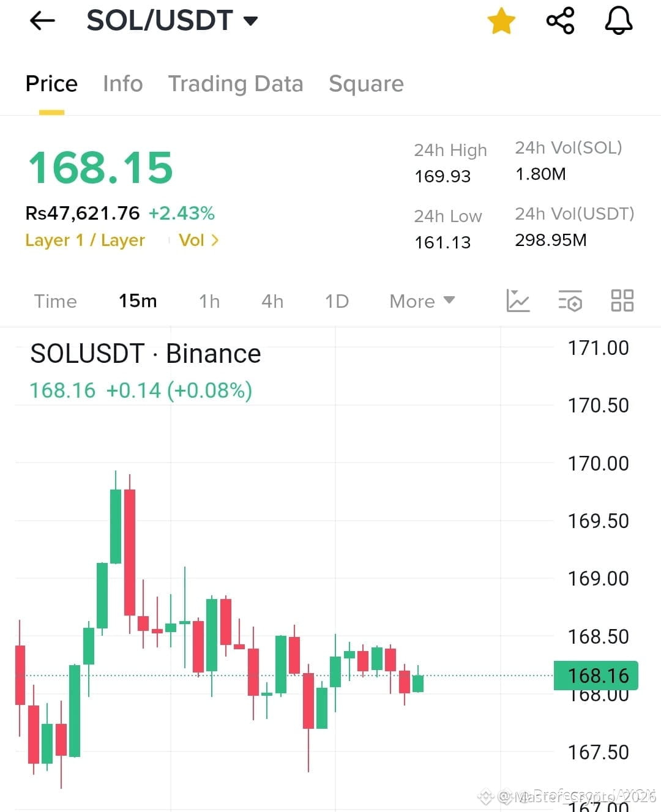Open the SOL/USDT pair selector dropdown
This screenshot has height=812, width=661.
[172, 21]
